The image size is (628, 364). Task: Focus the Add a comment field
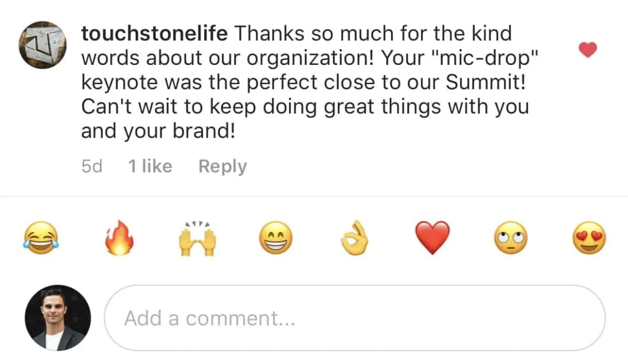[x=355, y=318]
